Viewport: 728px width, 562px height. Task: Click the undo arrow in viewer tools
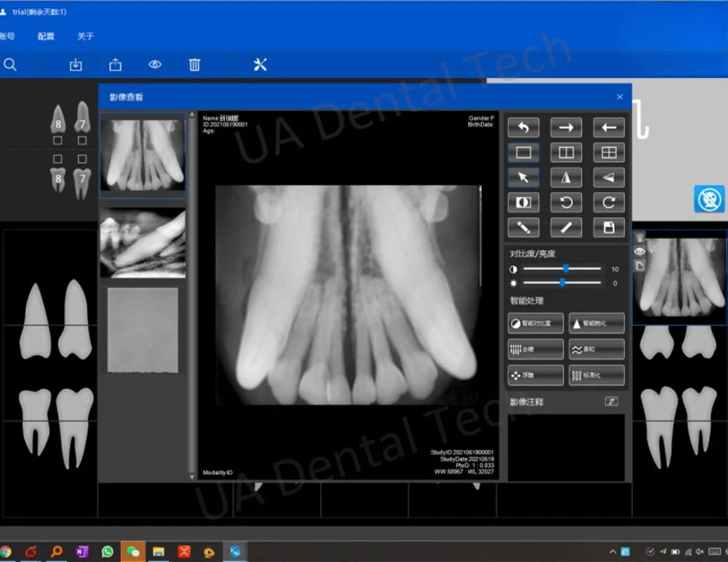click(x=524, y=128)
